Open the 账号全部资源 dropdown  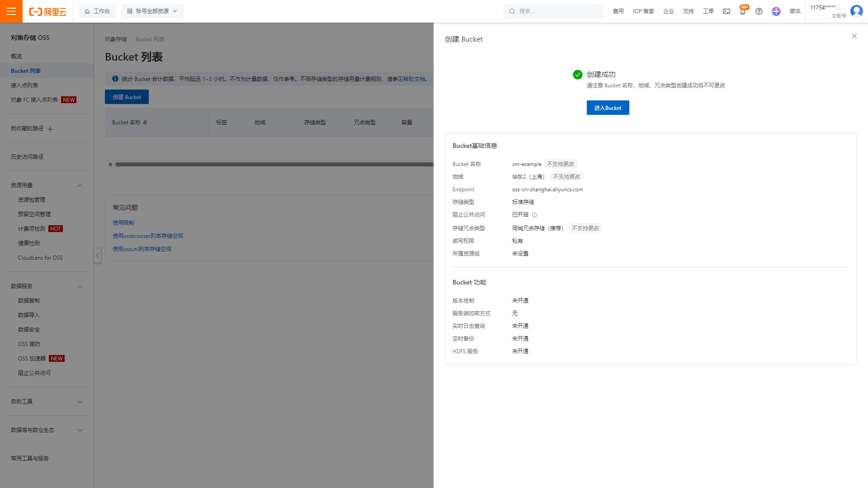152,11
